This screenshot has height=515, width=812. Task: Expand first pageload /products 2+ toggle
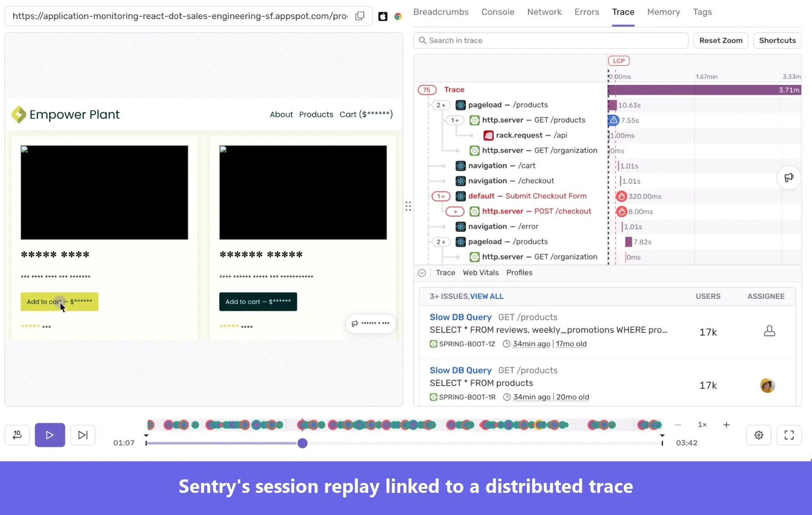(441, 105)
